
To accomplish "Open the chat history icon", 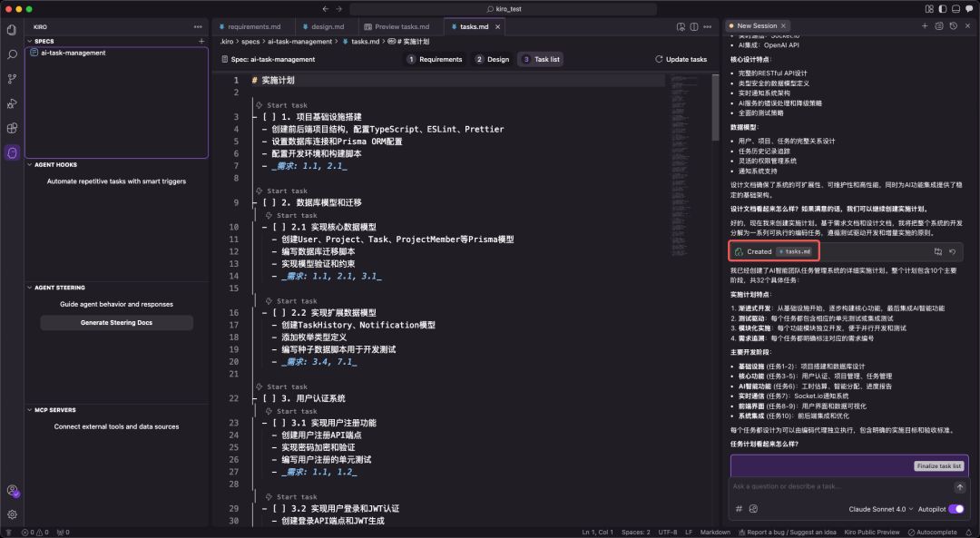I will click(953, 26).
